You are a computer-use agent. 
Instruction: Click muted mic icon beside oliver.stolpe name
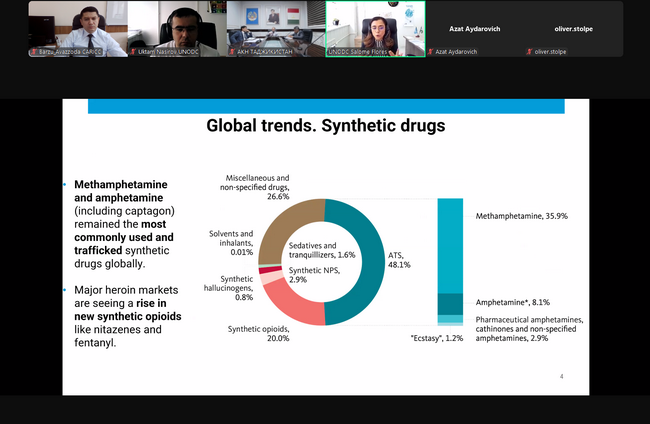pos(530,51)
